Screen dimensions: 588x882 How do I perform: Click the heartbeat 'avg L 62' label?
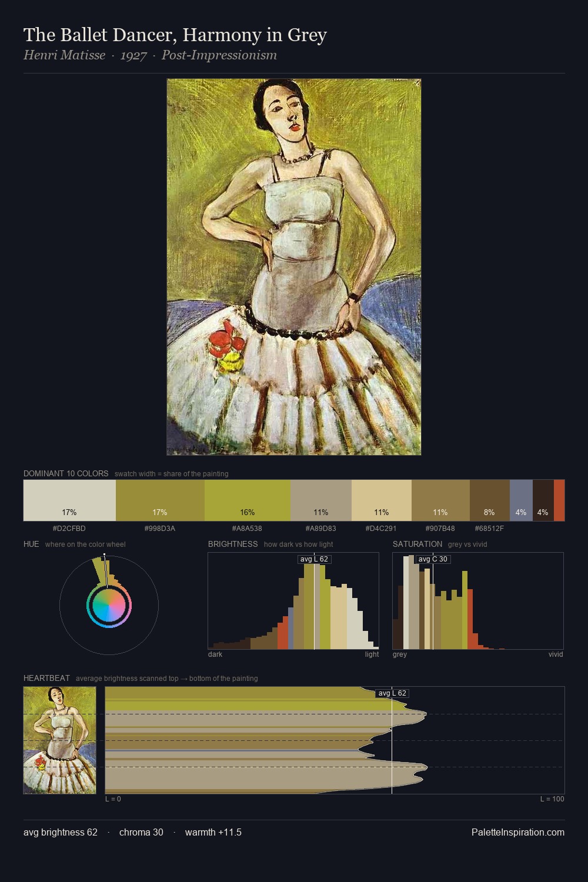click(392, 693)
